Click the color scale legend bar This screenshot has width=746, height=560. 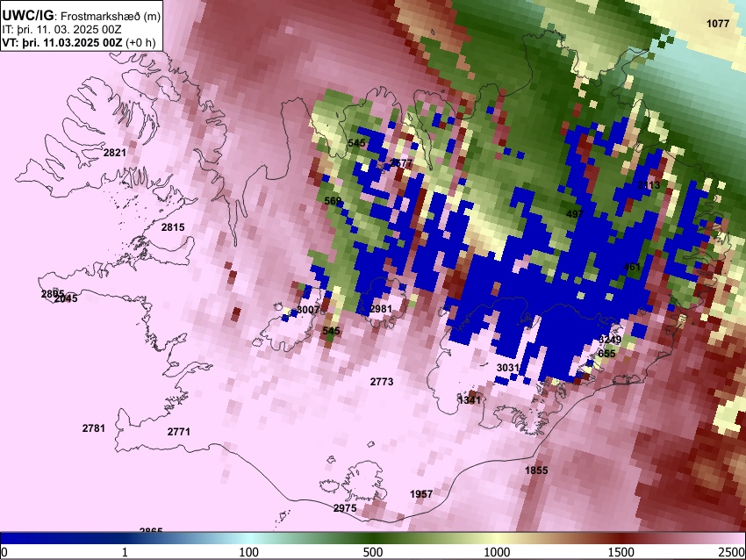pyautogui.click(x=373, y=539)
